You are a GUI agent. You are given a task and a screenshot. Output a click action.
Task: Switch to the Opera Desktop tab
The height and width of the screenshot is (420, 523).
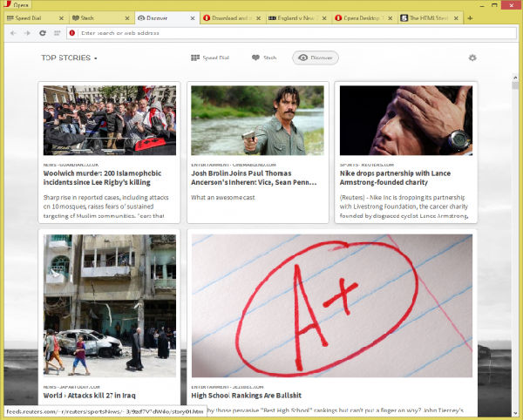(x=363, y=17)
